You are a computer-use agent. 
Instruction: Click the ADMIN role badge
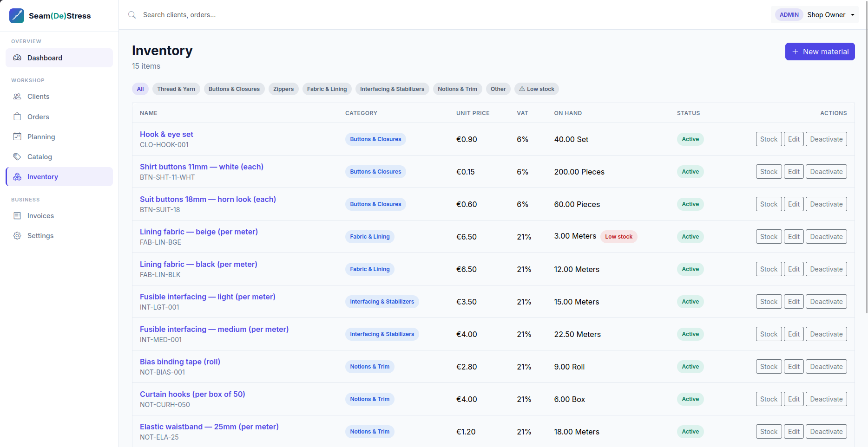789,15
